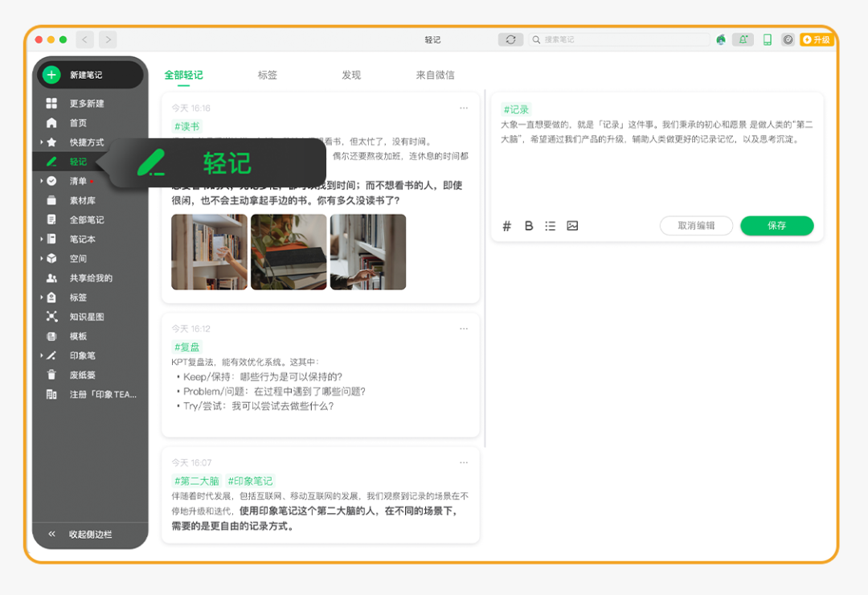Viewport: 868px width, 595px height.
Task: Open the more menu on the 16:12 note
Action: click(464, 329)
